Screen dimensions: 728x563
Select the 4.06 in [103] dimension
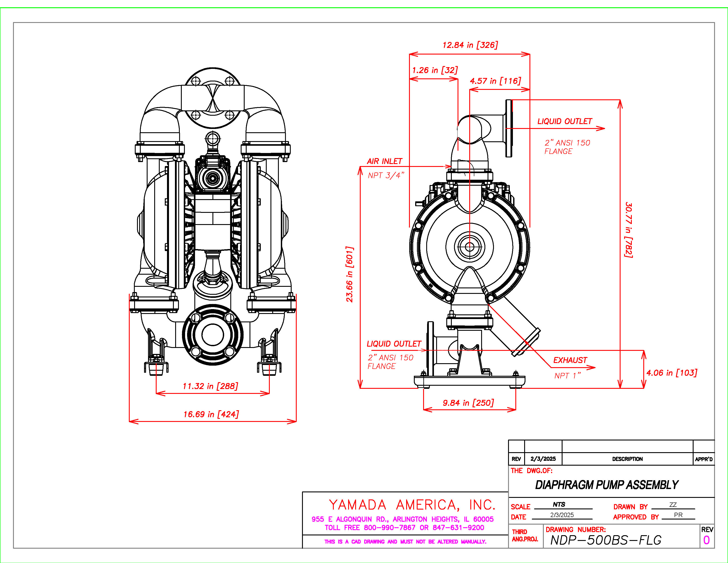(x=671, y=373)
